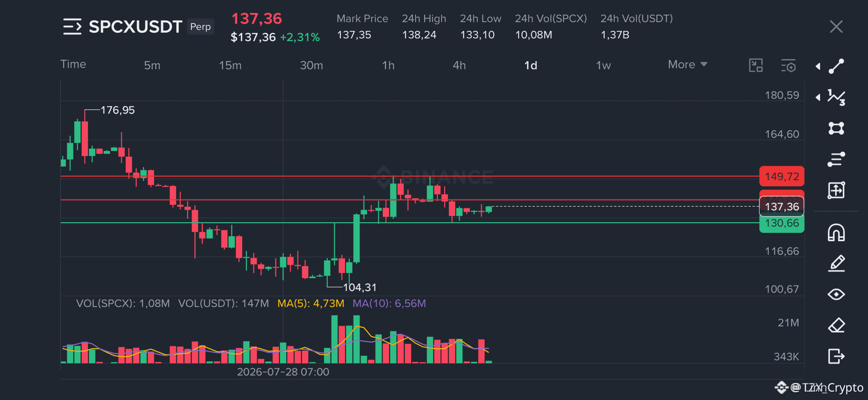Viewport: 868px width, 400px height.
Task: Select the eraser to delete drawings
Action: pyautogui.click(x=837, y=325)
